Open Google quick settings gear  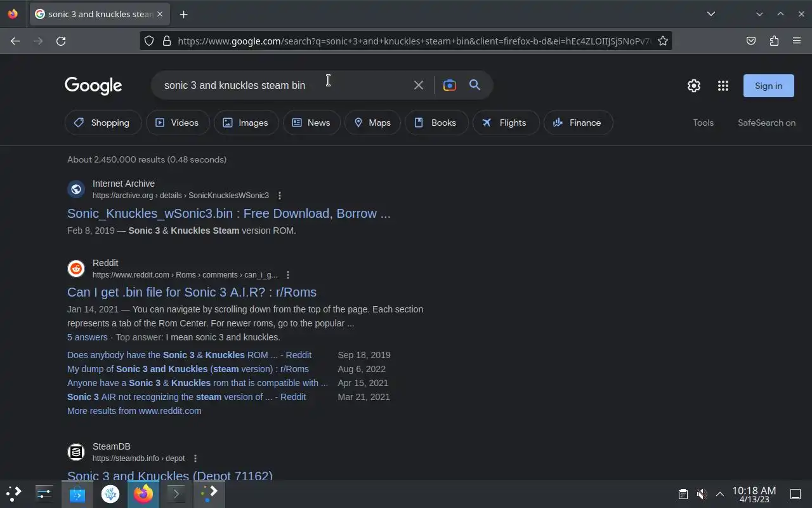[694, 86]
